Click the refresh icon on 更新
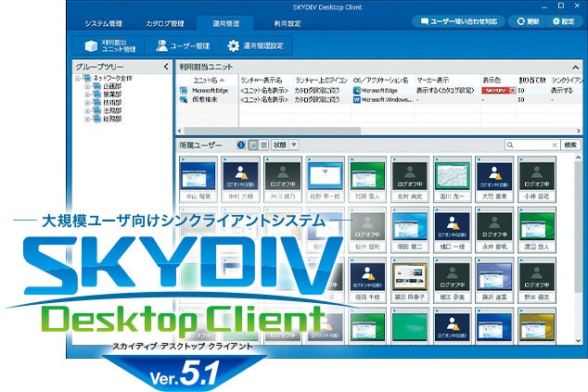 (x=520, y=21)
